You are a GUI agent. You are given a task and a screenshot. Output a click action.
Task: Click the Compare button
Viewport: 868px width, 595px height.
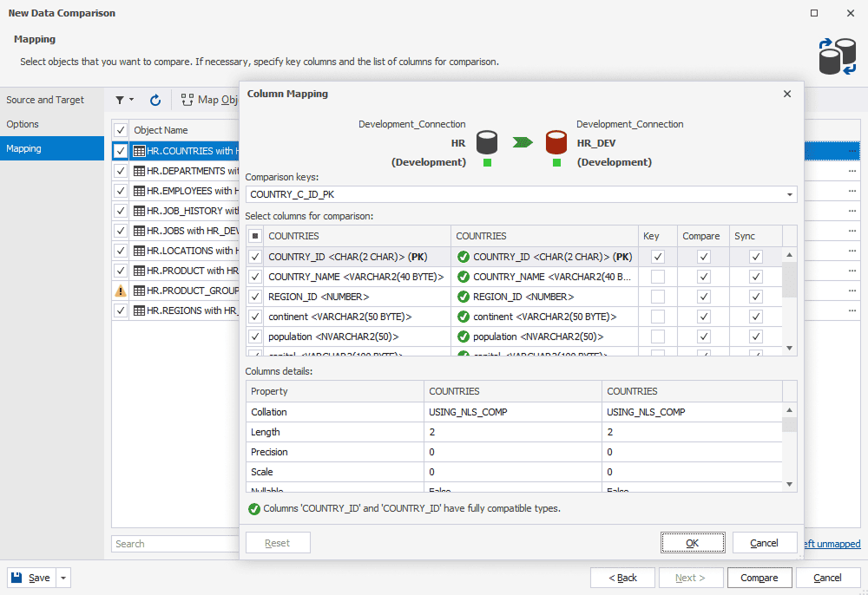pyautogui.click(x=759, y=578)
